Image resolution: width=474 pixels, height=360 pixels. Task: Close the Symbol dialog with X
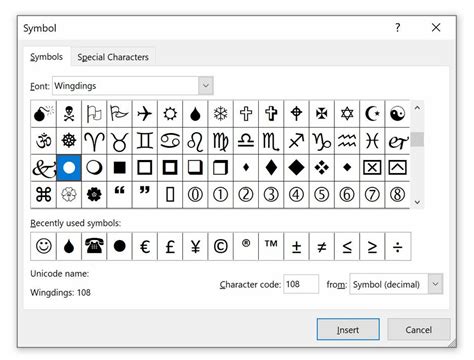coord(436,28)
